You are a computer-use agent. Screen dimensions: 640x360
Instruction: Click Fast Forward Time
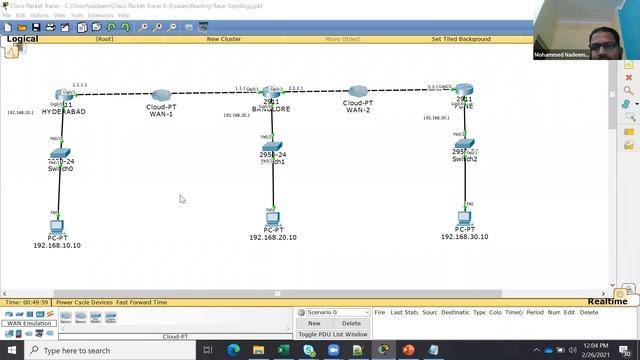point(142,302)
